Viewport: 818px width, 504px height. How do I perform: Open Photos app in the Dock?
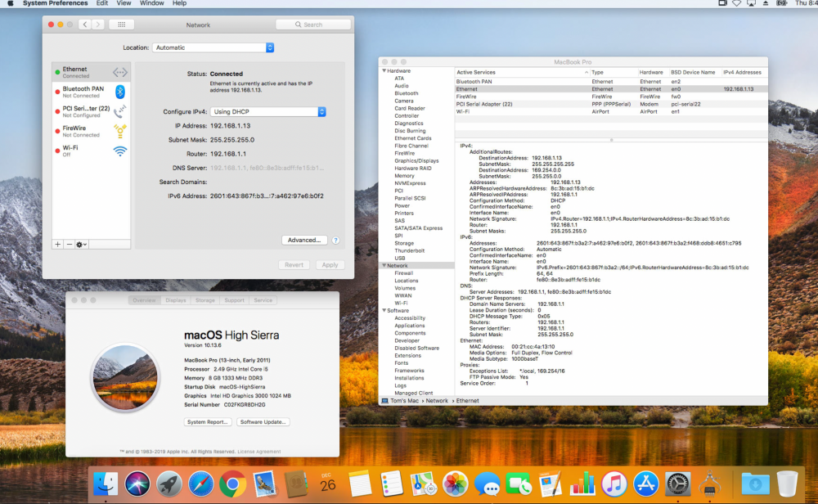[455, 484]
